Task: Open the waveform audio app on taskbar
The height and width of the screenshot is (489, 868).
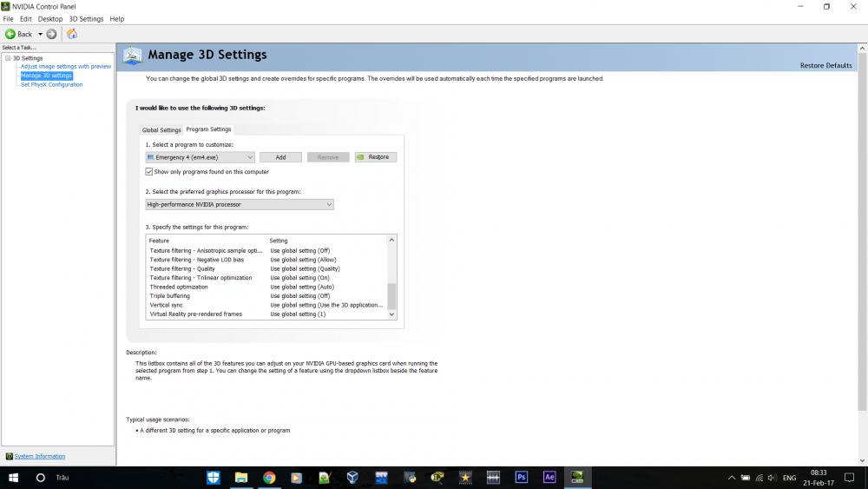Action: pos(493,478)
